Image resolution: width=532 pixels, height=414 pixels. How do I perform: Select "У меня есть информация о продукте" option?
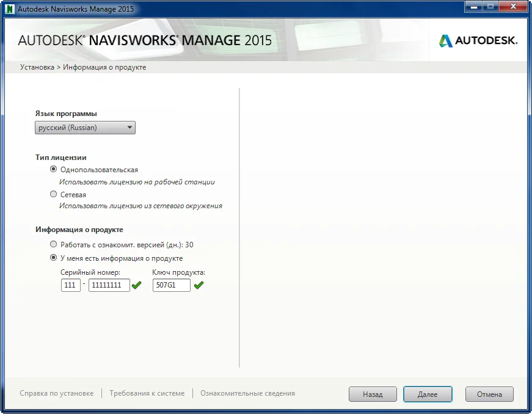pos(54,258)
